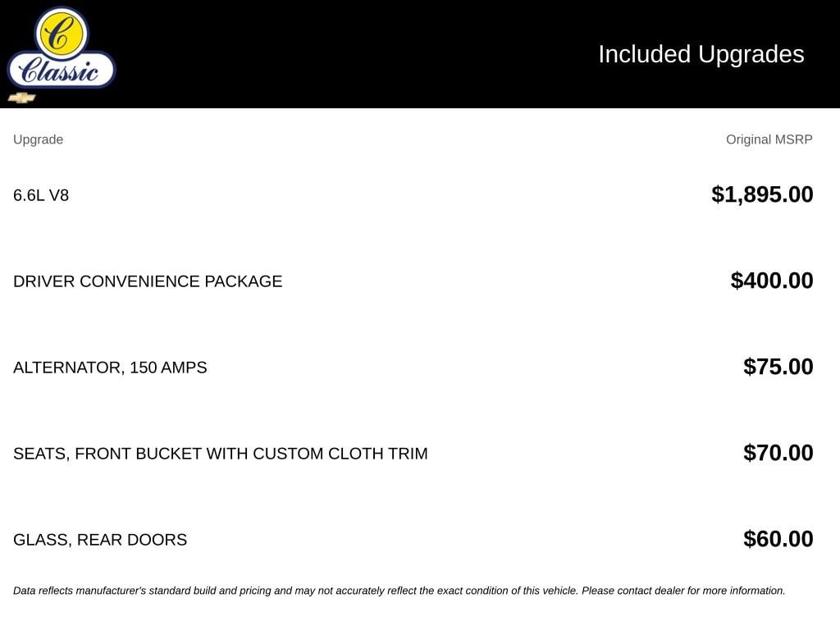
Task: Click the yellow C emblem circle
Action: tap(61, 34)
